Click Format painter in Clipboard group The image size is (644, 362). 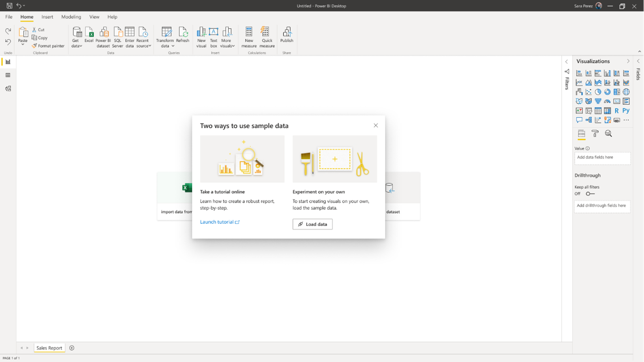[48, 46]
